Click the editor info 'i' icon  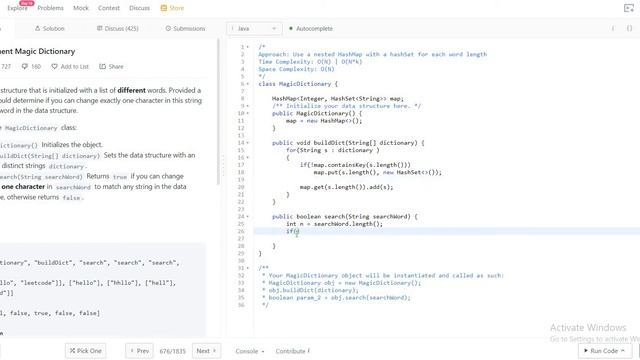coord(613,28)
